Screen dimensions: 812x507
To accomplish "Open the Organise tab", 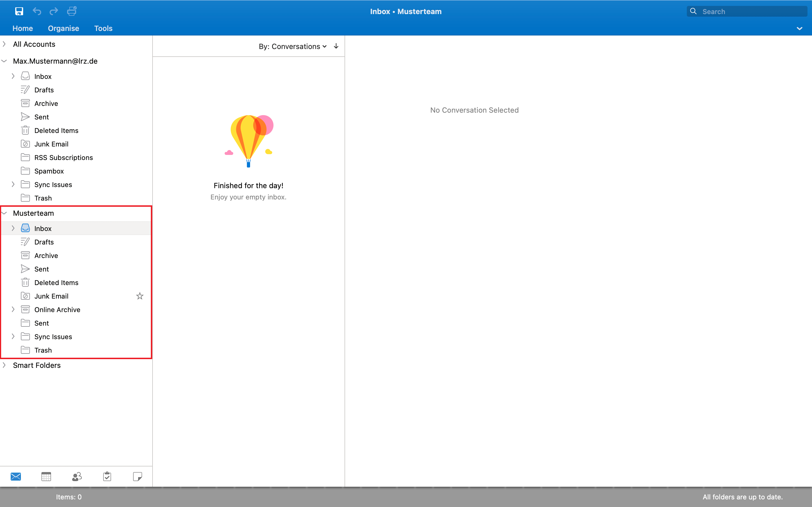I will (63, 28).
